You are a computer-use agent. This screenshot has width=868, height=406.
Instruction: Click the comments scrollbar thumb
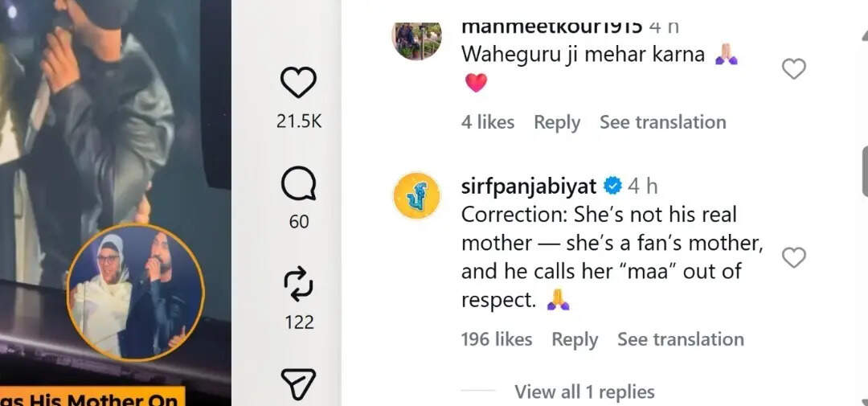864,170
